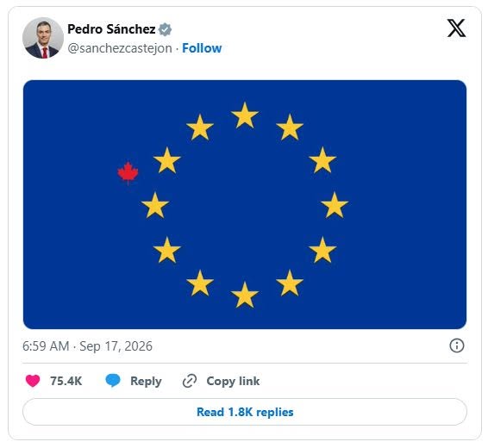Click the blue reply speech bubble icon
Screen dimensions: 488x448
[x=113, y=381]
